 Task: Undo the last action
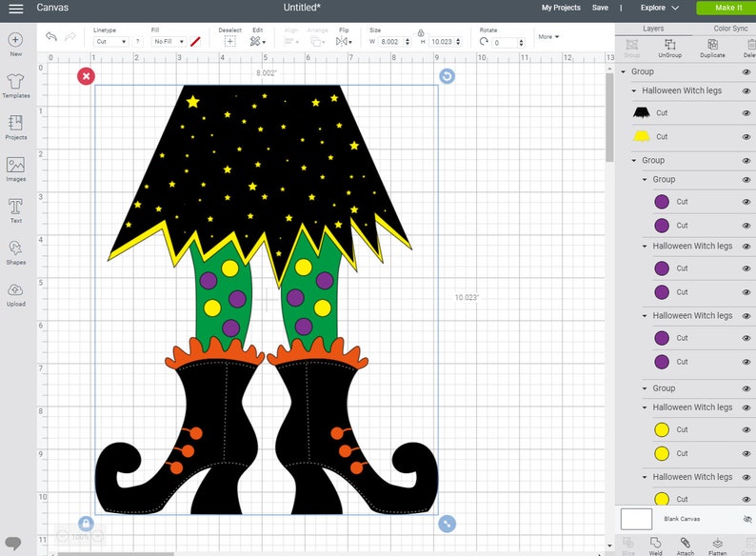pyautogui.click(x=51, y=36)
